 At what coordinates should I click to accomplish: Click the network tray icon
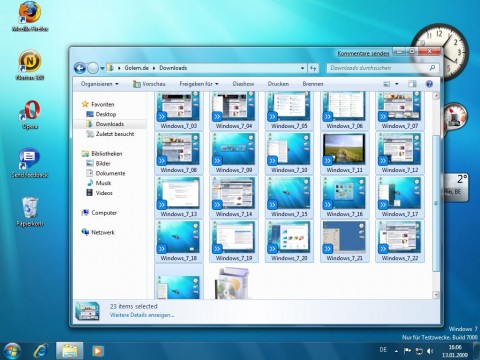[x=419, y=351]
